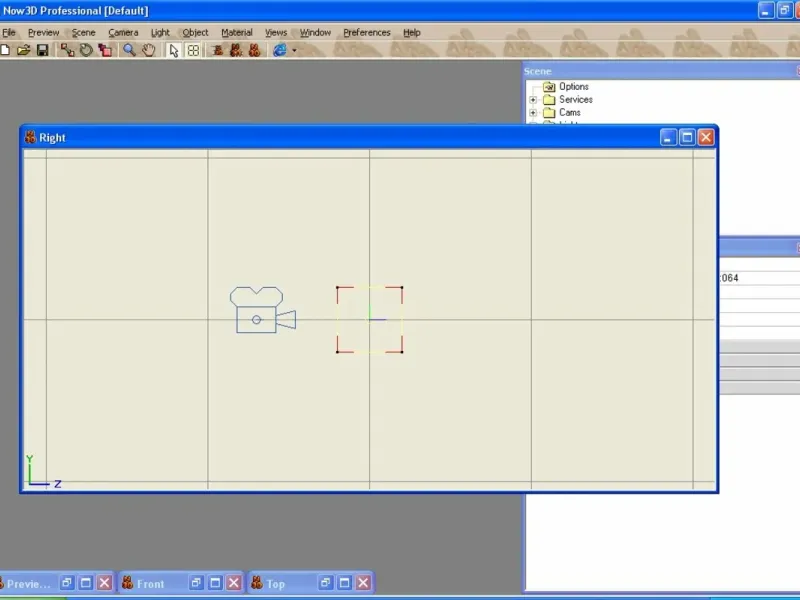Click the selected object's center axis marker
This screenshot has width=800, height=600.
pyautogui.click(x=370, y=319)
